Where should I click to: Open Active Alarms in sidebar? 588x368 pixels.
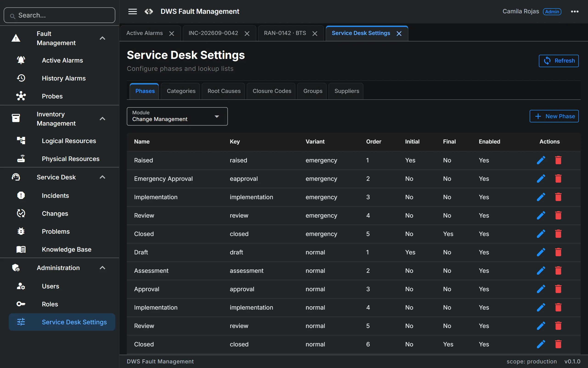pos(62,60)
